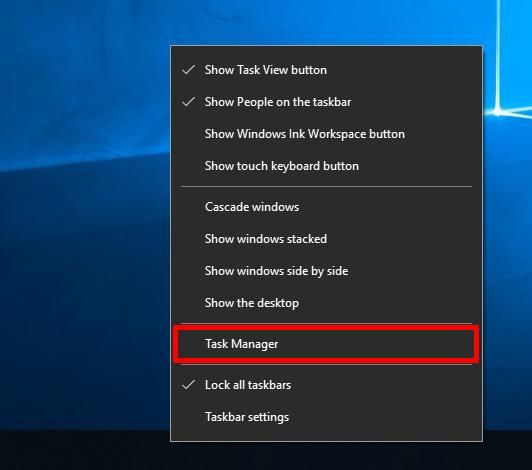Uncheck Show People on the taskbar
This screenshot has height=470, width=532.
tap(326, 102)
